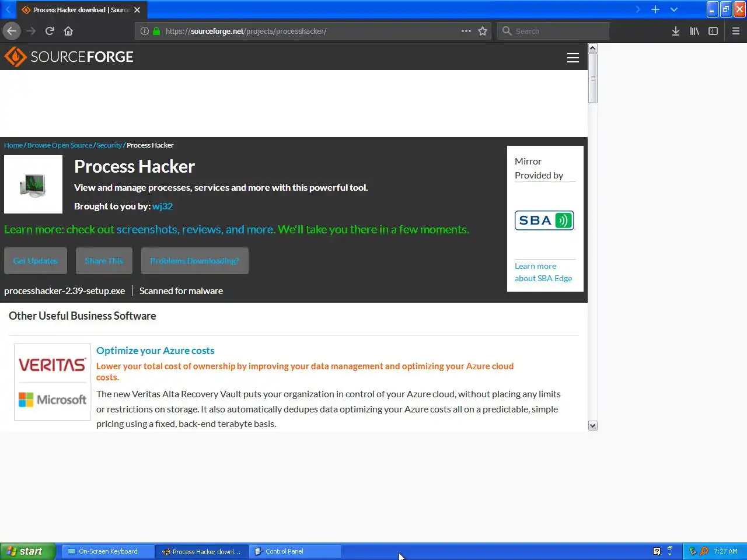The image size is (747, 560).
Task: Click Problems Downloading? button
Action: (x=195, y=261)
